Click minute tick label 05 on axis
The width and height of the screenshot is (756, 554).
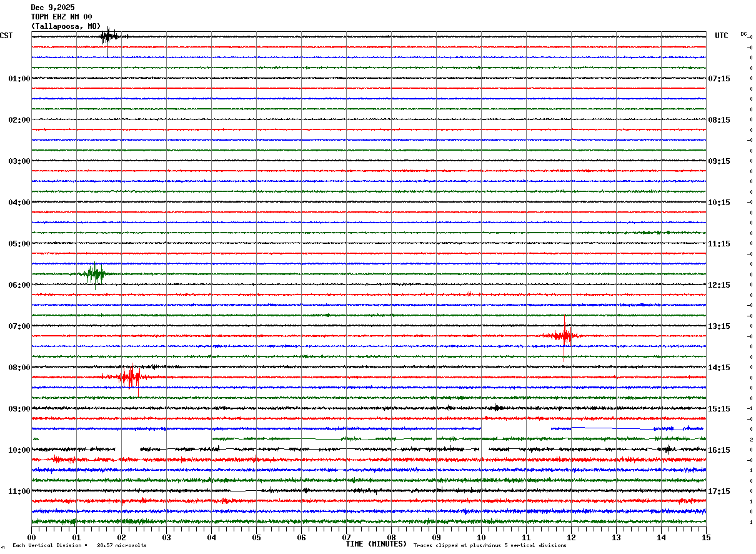(256, 537)
